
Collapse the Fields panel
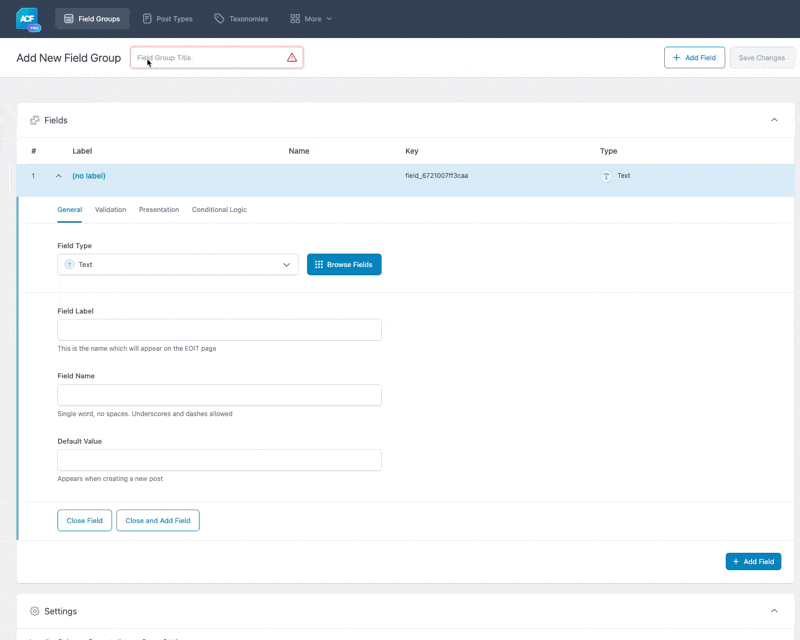[774, 120]
